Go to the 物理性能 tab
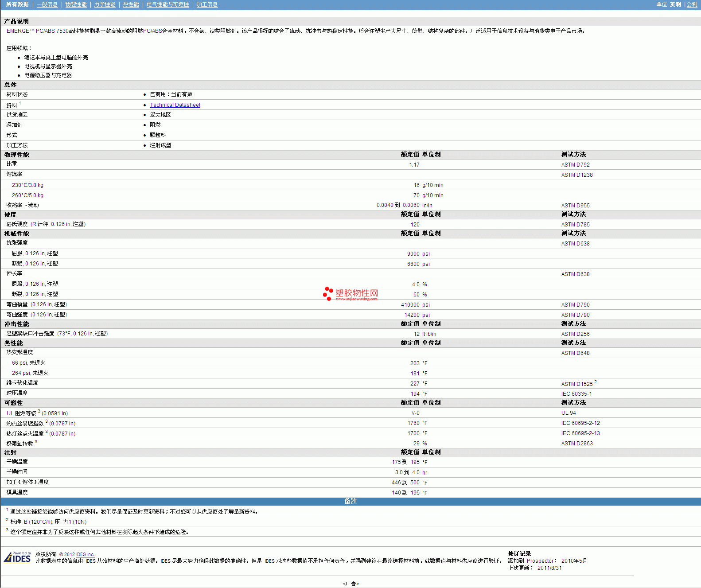 click(x=76, y=4)
